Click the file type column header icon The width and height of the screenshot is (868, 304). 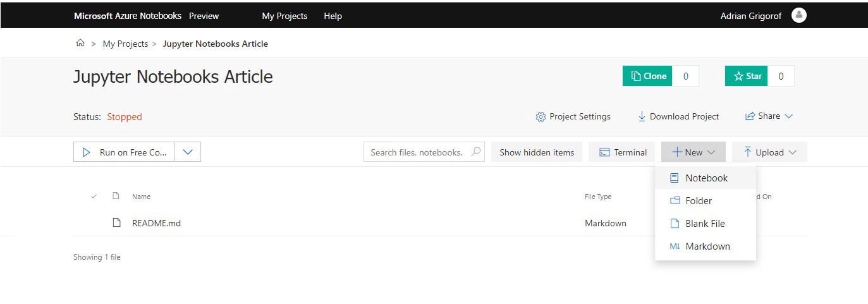[116, 196]
